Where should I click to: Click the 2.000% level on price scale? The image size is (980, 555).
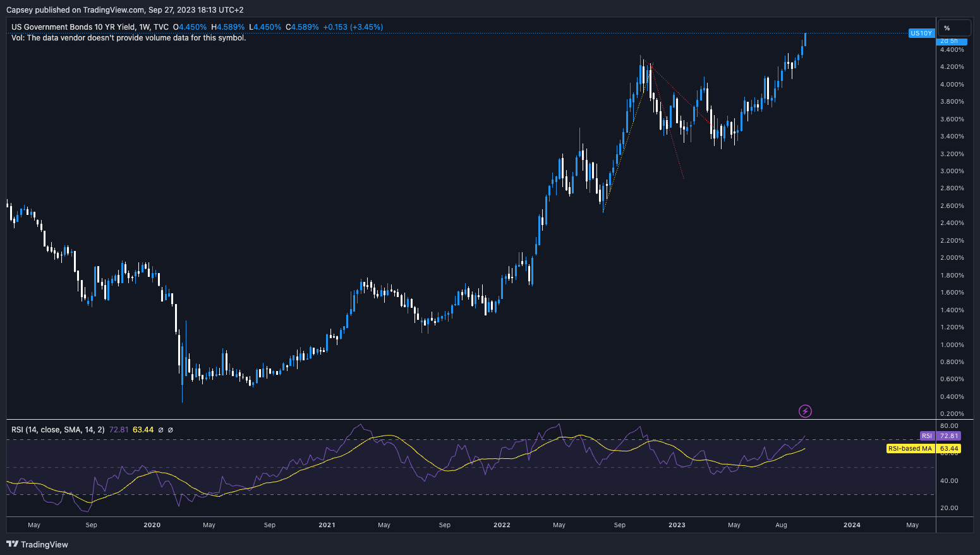[952, 258]
